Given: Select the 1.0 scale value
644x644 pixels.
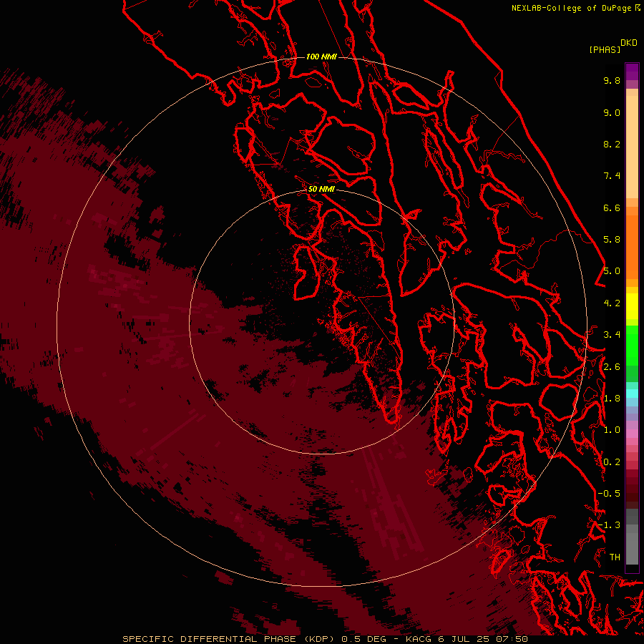Looking at the screenshot, I should pyautogui.click(x=612, y=430).
